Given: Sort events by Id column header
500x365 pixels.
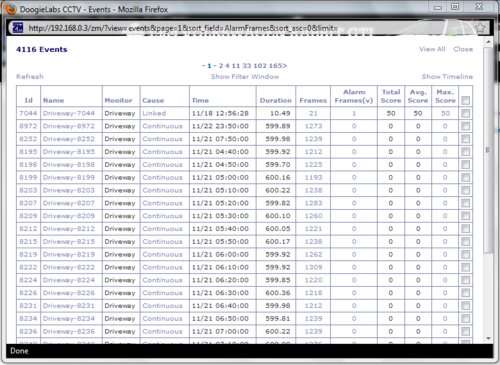Looking at the screenshot, I should tap(29, 100).
